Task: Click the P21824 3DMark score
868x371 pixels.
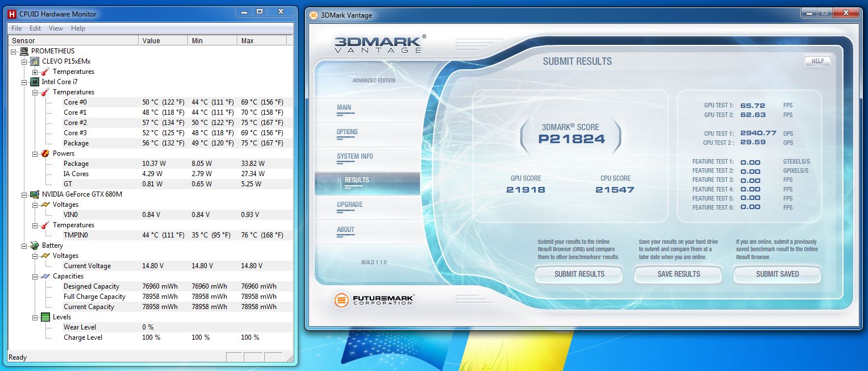Action: pos(571,139)
